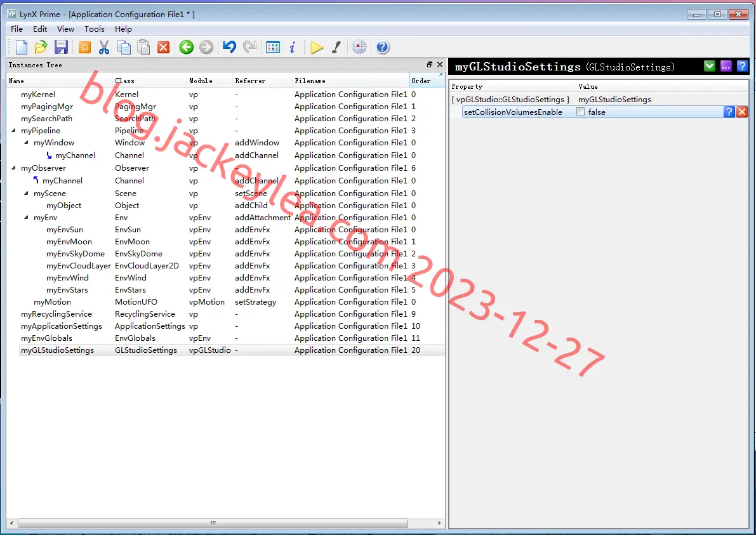756x535 pixels.
Task: Show help for the setCollisionVolumesEnable property
Action: click(x=729, y=112)
